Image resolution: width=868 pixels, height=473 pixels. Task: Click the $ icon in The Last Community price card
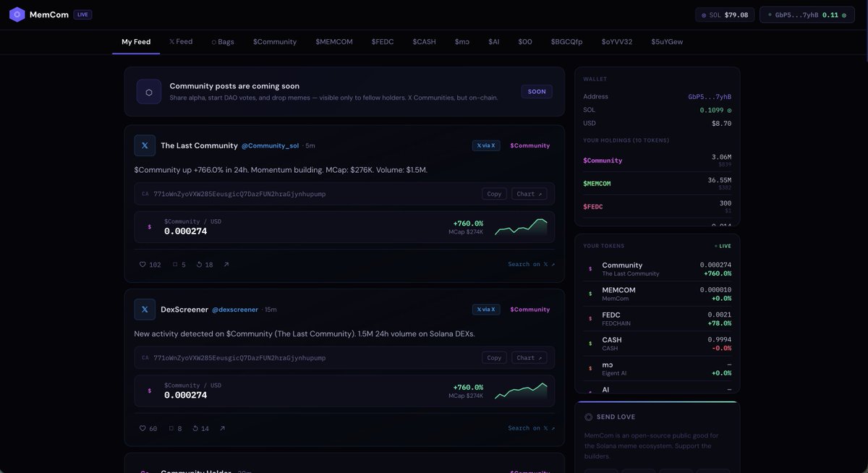click(150, 227)
